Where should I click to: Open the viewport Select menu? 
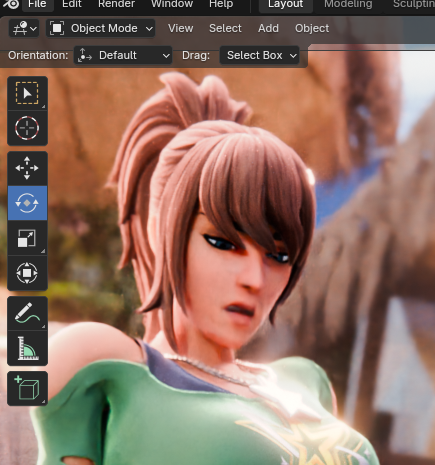(225, 28)
